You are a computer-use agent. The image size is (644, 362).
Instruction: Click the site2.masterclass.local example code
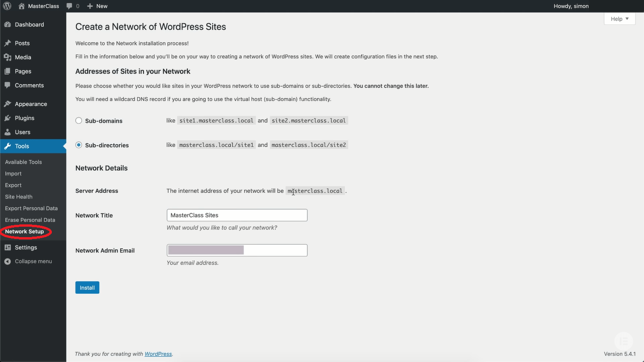coord(309,121)
